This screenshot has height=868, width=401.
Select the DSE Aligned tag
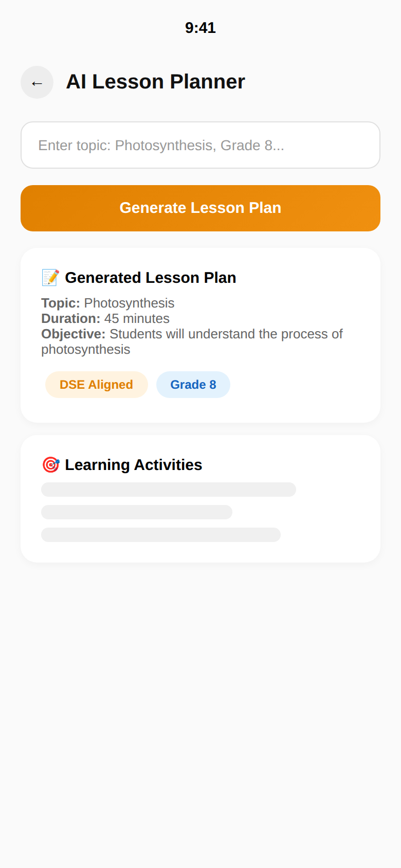[96, 385]
